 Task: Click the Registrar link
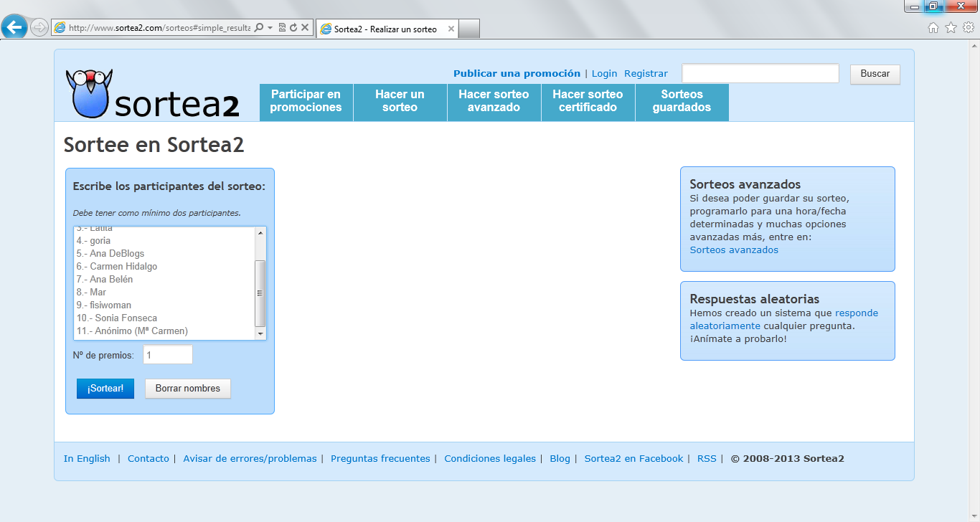point(646,73)
